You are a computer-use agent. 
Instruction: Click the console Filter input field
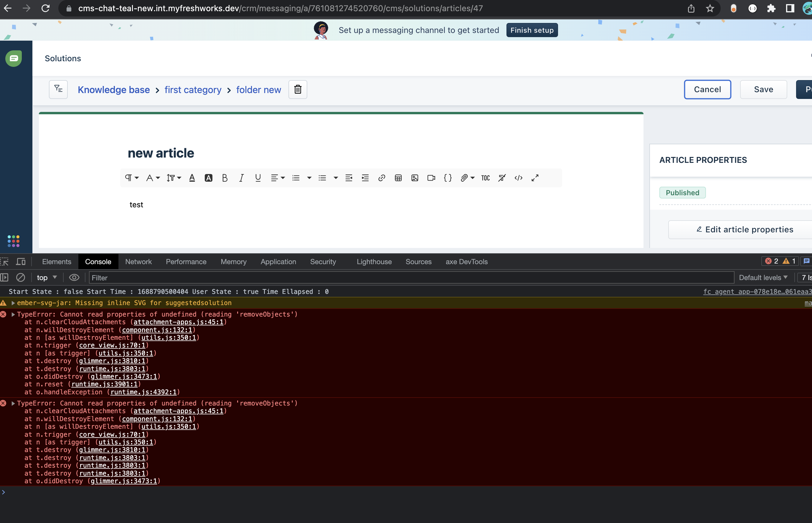(408, 277)
